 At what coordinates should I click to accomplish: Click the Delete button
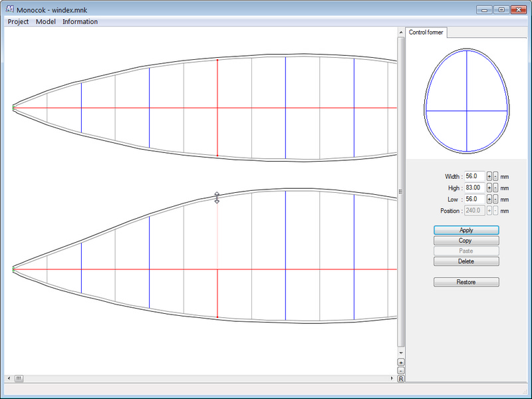tap(466, 261)
